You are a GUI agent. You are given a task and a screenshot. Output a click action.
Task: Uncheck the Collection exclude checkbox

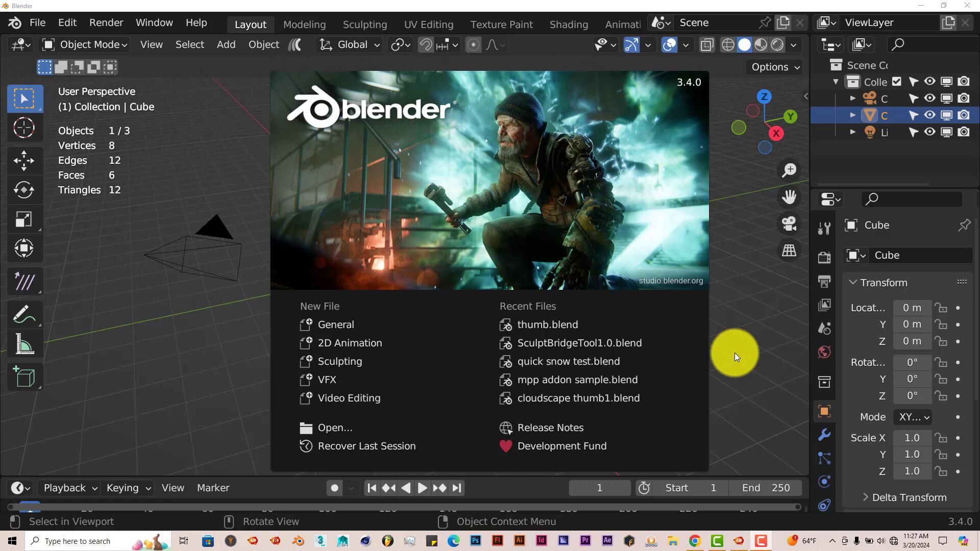pos(897,82)
